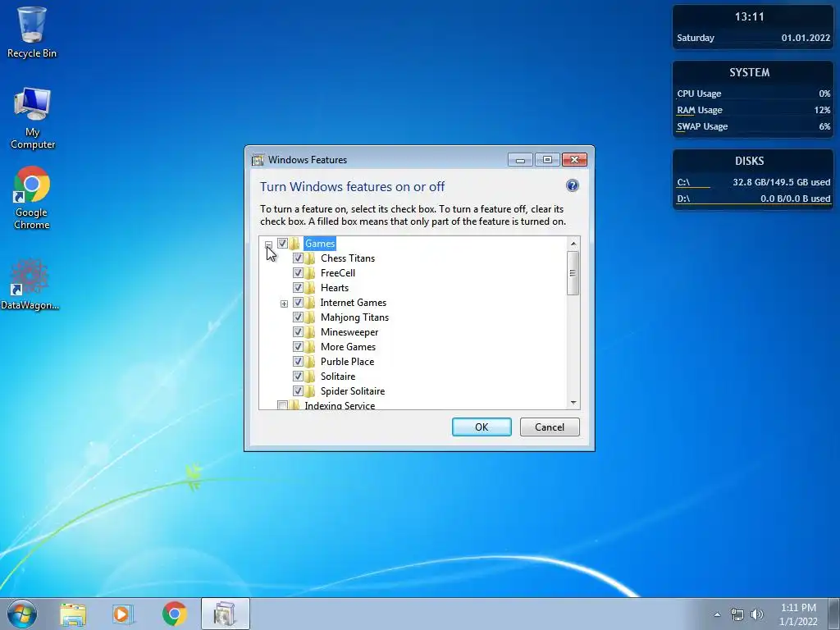Click OK to apply feature changes
840x630 pixels.
[482, 427]
